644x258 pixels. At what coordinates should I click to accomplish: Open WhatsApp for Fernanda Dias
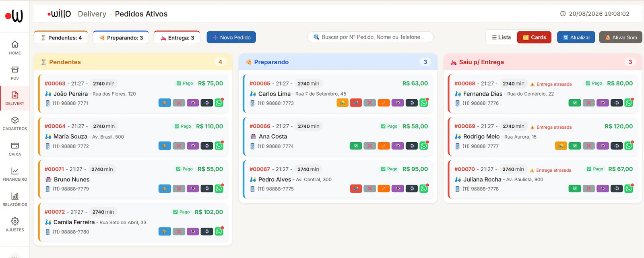point(629,103)
